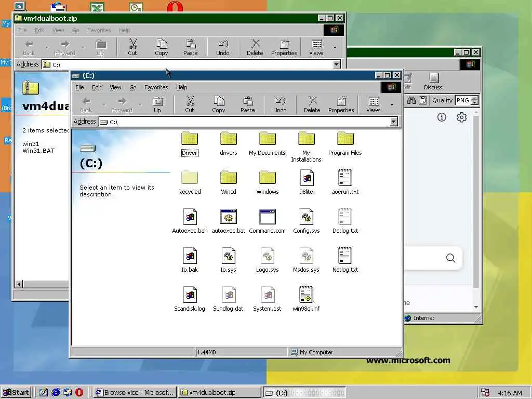Launch Internet Explorer from quick launch

[x=56, y=393]
